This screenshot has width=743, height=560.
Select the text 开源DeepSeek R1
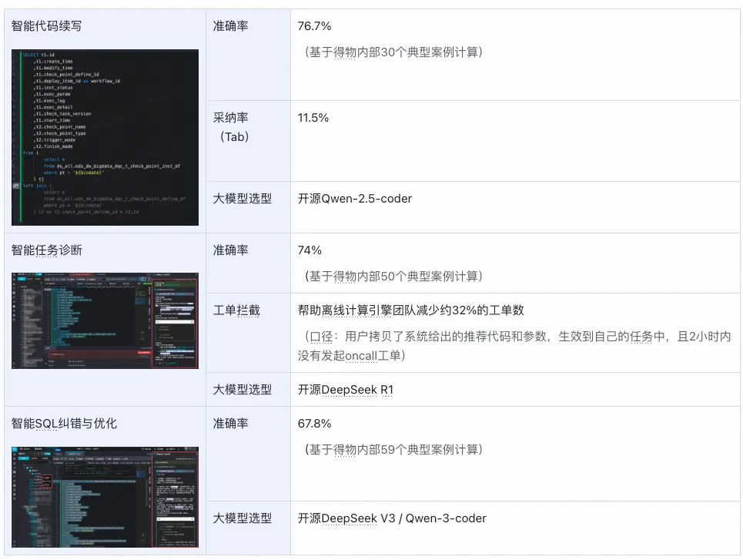click(346, 390)
